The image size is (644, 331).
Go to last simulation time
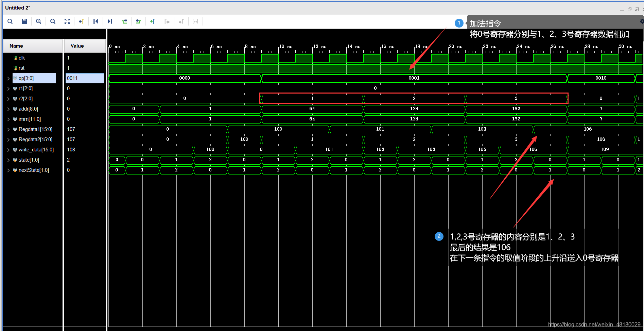[110, 21]
